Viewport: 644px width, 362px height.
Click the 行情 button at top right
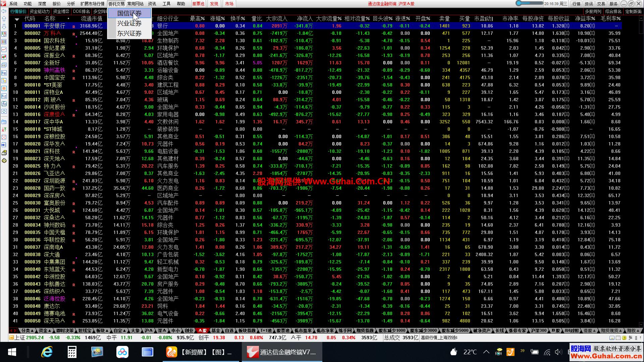click(577, 4)
